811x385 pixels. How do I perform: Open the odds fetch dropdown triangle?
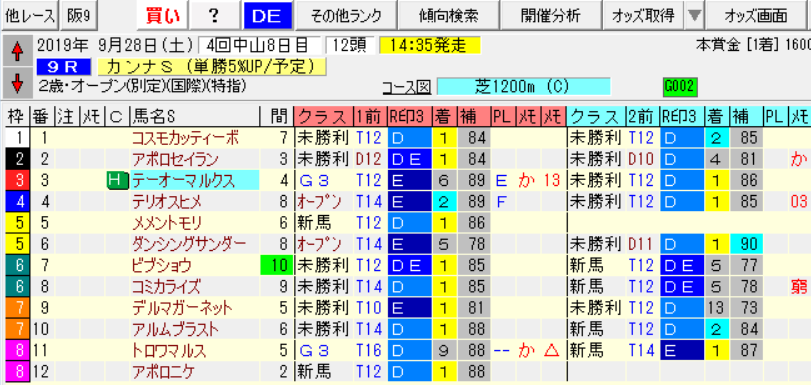pyautogui.click(x=694, y=16)
